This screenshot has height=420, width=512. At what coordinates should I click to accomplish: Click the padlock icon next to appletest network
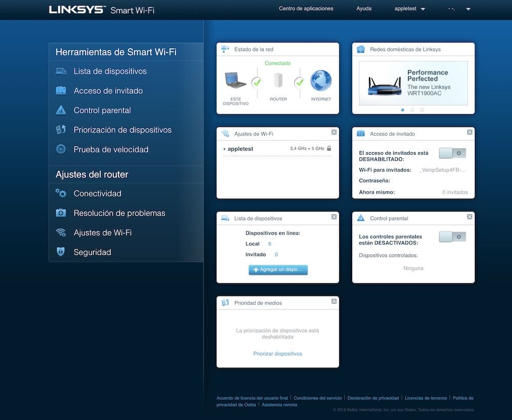(x=329, y=148)
